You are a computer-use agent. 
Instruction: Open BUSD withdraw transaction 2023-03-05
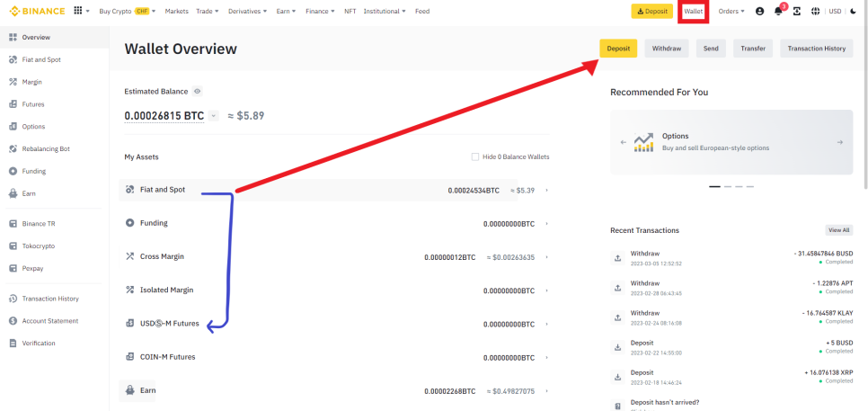pos(731,258)
